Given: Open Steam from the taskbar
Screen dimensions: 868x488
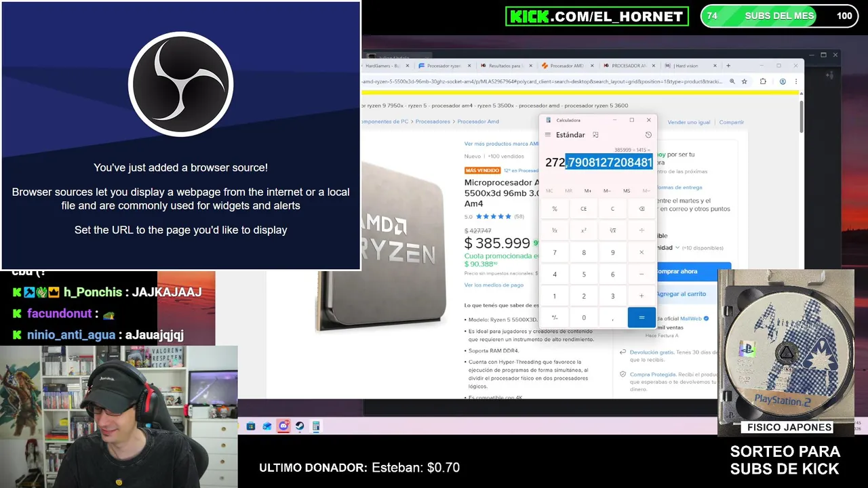Looking at the screenshot, I should [300, 426].
